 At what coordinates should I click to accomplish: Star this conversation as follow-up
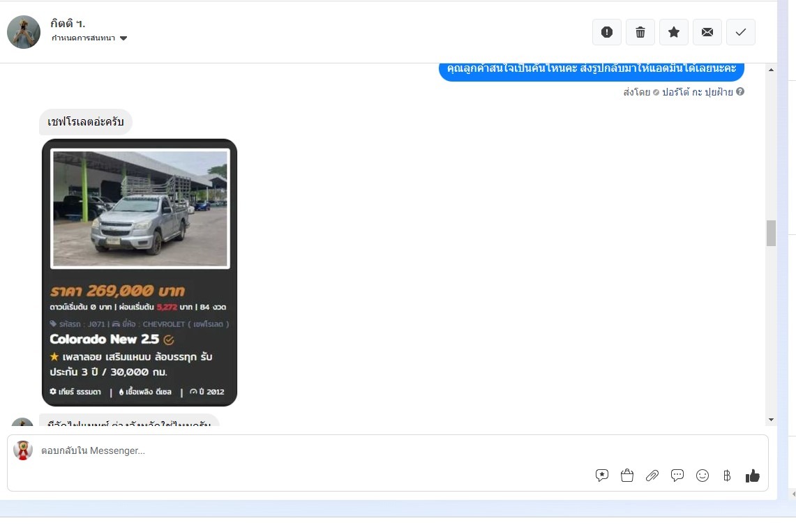[x=674, y=32]
